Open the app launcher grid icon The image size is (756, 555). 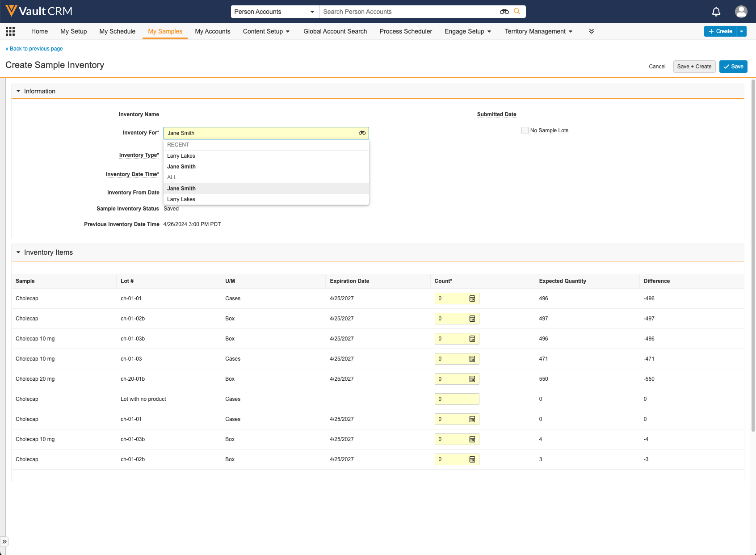10,31
